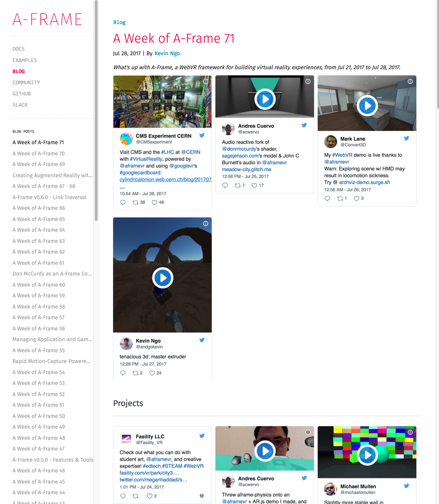View CMS detector photo in CERN tweet
The image size is (439, 504).
coord(162,102)
